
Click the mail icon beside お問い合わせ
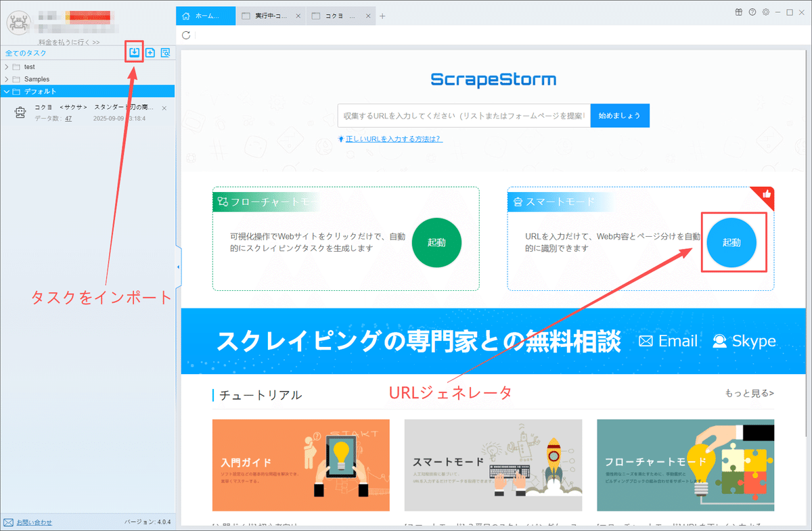[8, 522]
